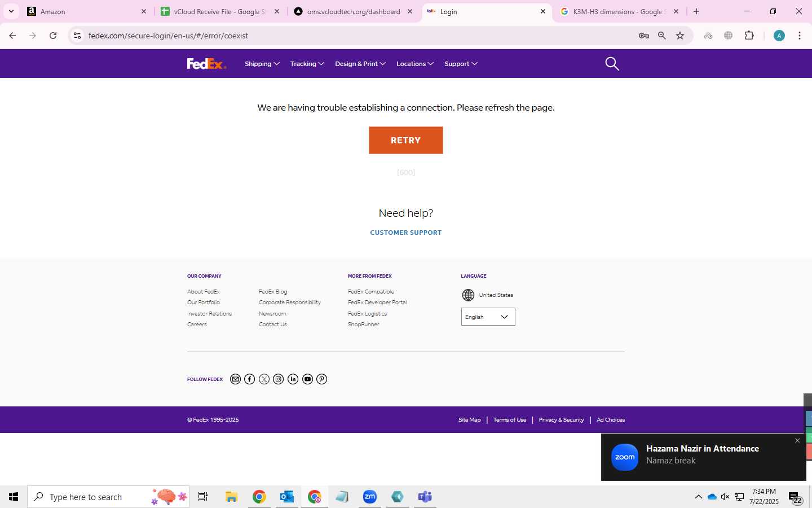Expand Support menu
The width and height of the screenshot is (812, 508).
point(461,64)
